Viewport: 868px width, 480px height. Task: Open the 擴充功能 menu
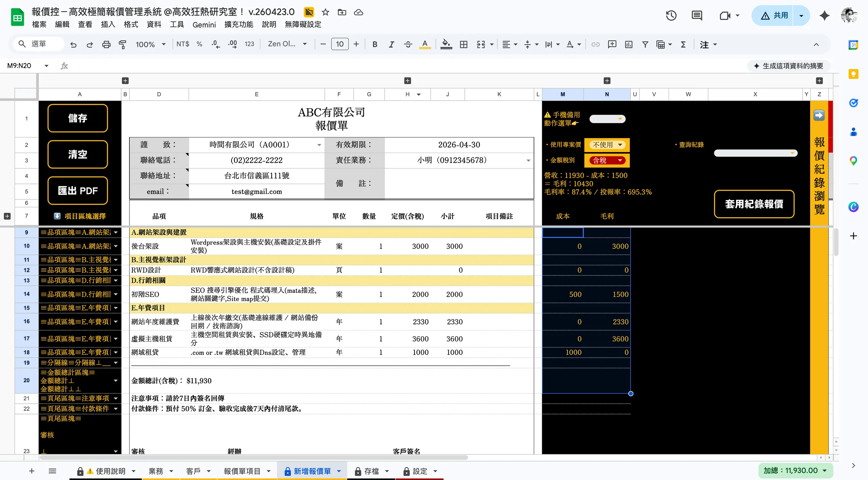pos(239,25)
